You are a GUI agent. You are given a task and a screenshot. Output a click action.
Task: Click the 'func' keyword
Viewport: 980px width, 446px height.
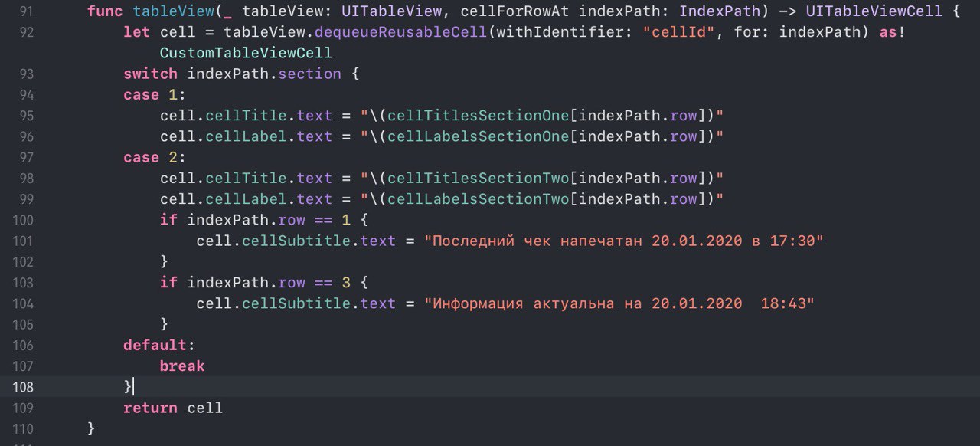(x=105, y=11)
